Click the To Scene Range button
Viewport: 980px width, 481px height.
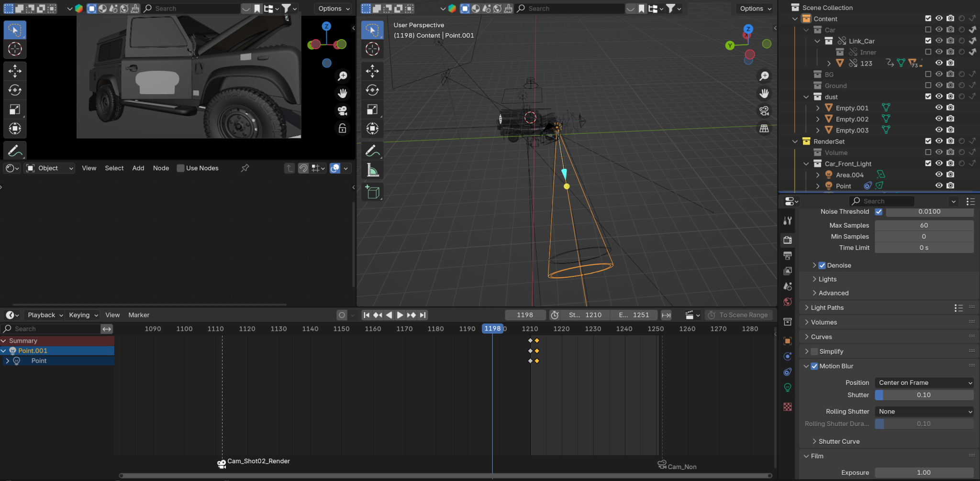tap(738, 315)
